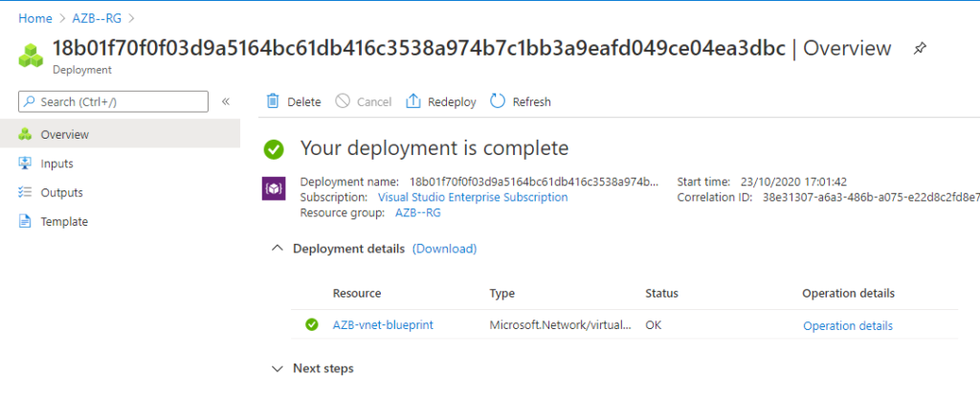Click the 'Your deployment is complete' heading
This screenshot has width=980, height=397.
coord(435,148)
